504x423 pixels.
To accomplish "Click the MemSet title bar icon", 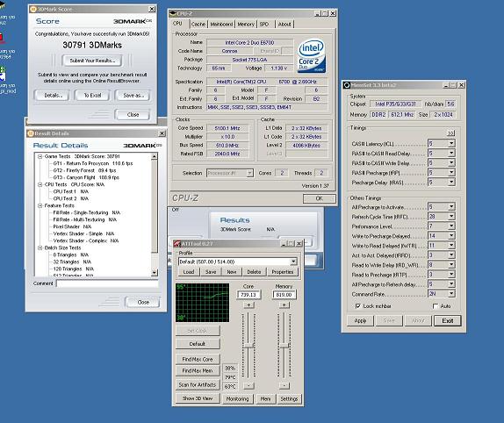I will tap(347, 85).
